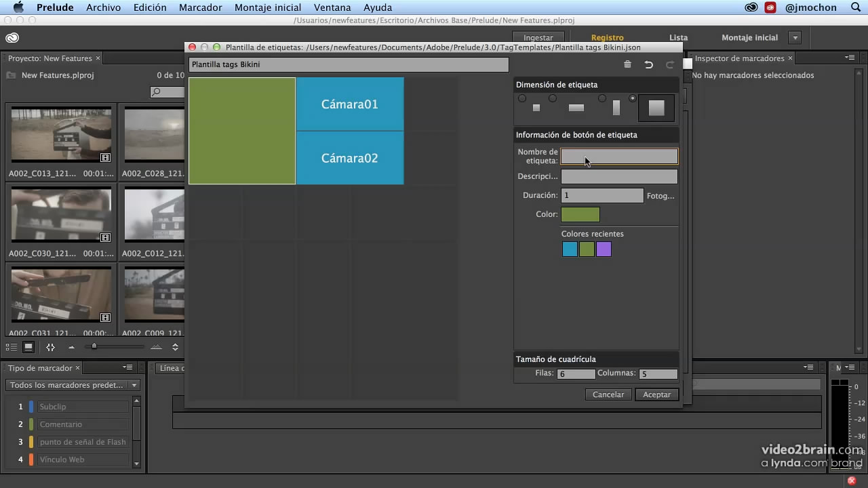Open the Ventana menu
Viewport: 868px width, 488px height.
click(332, 7)
